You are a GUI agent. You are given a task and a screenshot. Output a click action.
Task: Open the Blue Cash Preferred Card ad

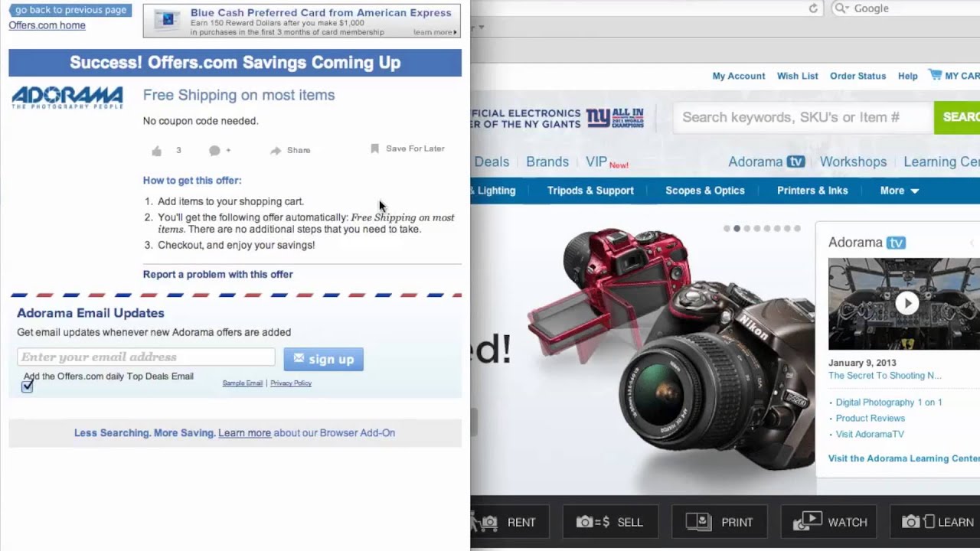pyautogui.click(x=302, y=21)
